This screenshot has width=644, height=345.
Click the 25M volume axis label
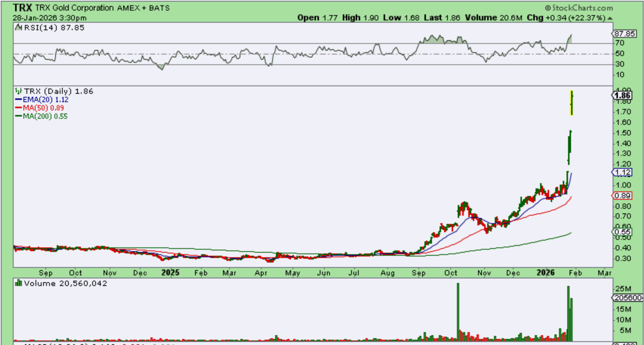[x=623, y=289]
